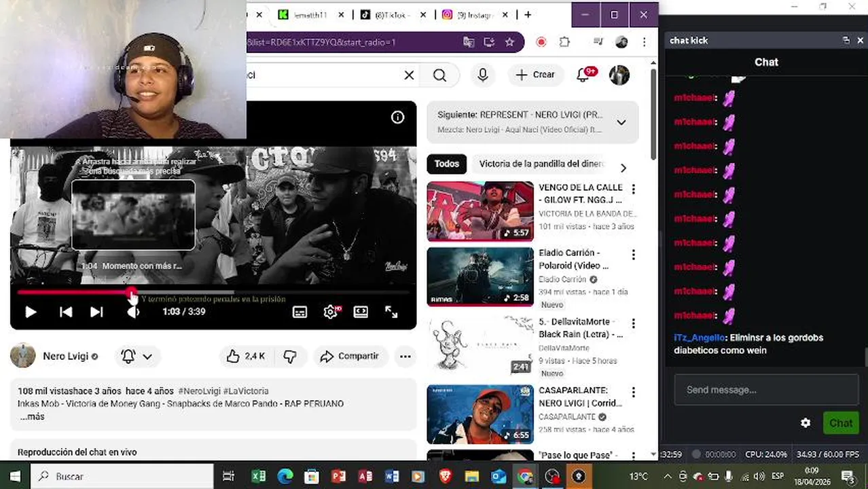Select the Todos filter chip
Image resolution: width=868 pixels, height=489 pixels.
point(446,164)
